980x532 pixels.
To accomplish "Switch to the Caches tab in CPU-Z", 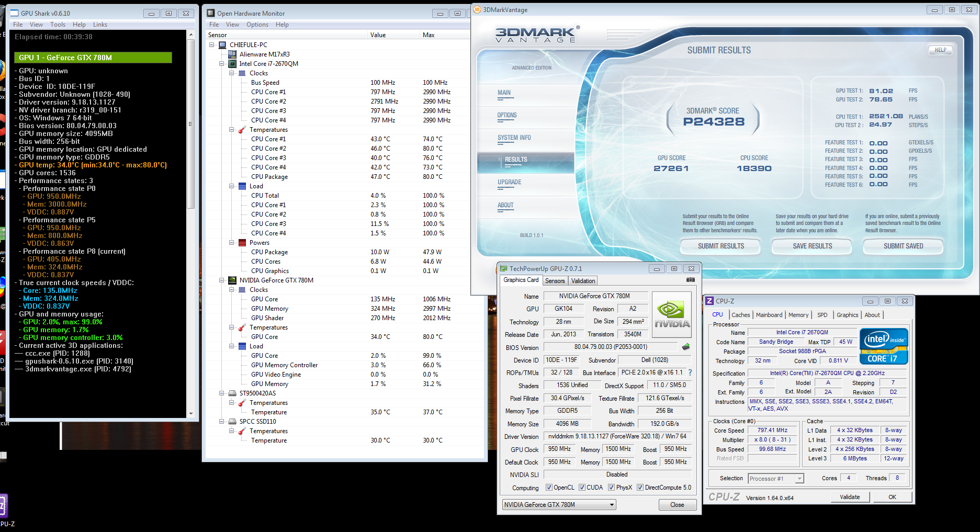I will 741,315.
